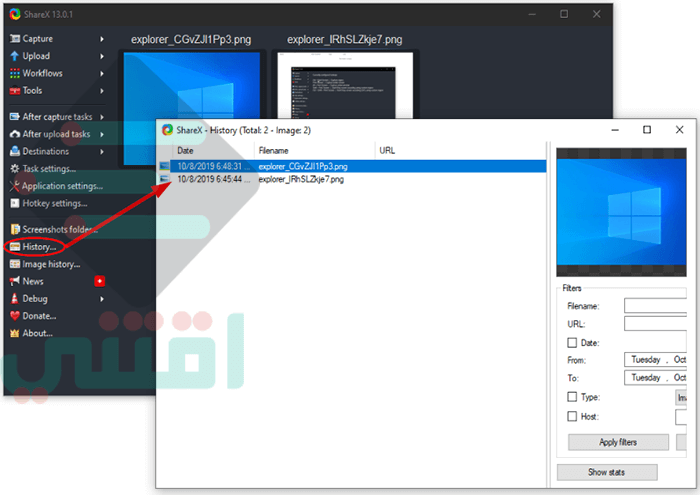Expand the Tools submenu arrow
Viewport: 700px width, 495px height.
[x=102, y=91]
